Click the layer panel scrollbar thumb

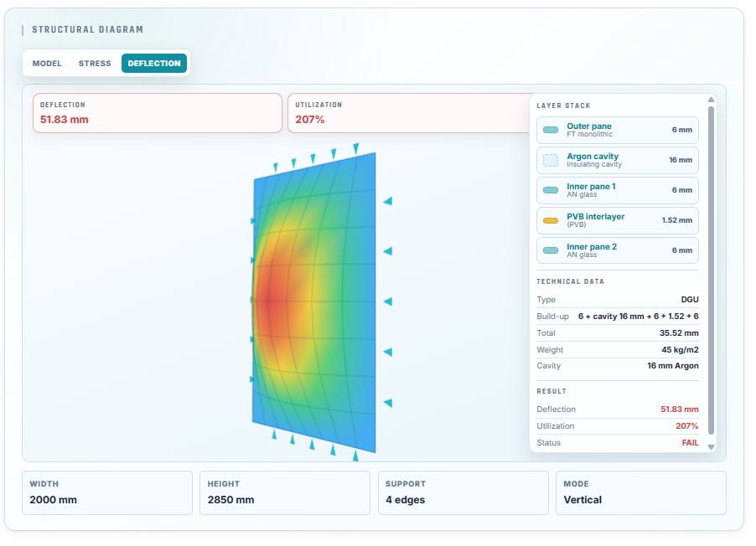click(x=711, y=270)
